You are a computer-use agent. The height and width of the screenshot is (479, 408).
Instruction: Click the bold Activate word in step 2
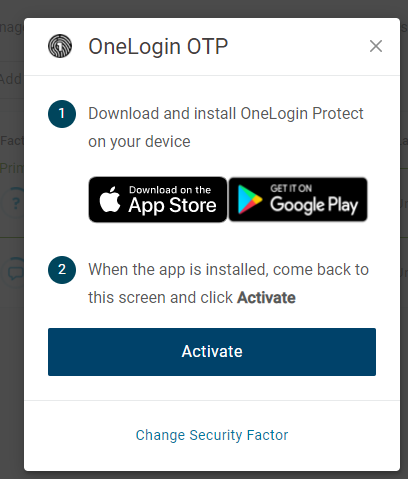coord(266,298)
